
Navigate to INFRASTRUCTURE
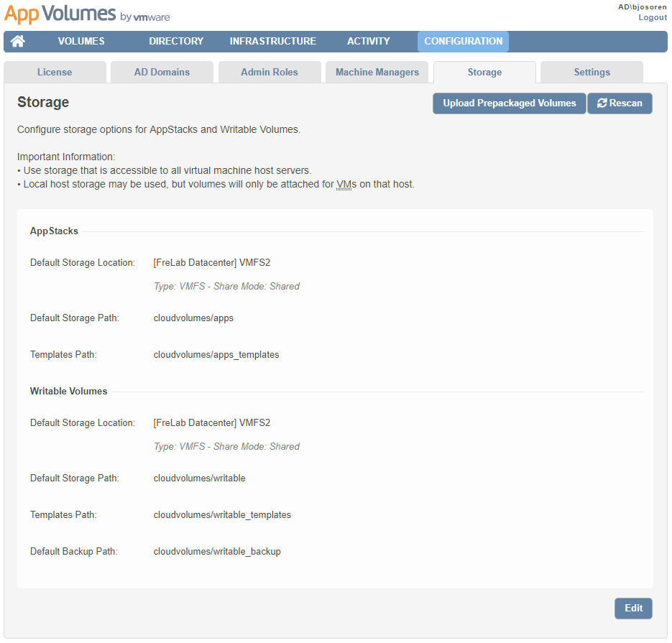coord(272,41)
